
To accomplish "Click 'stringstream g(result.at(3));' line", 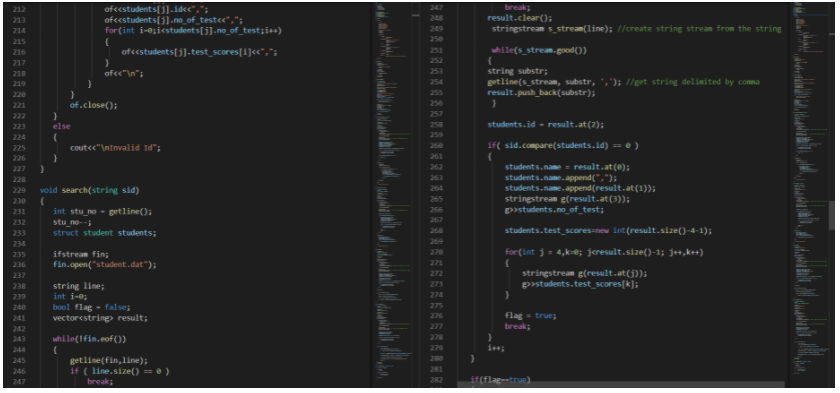I will coord(567,199).
